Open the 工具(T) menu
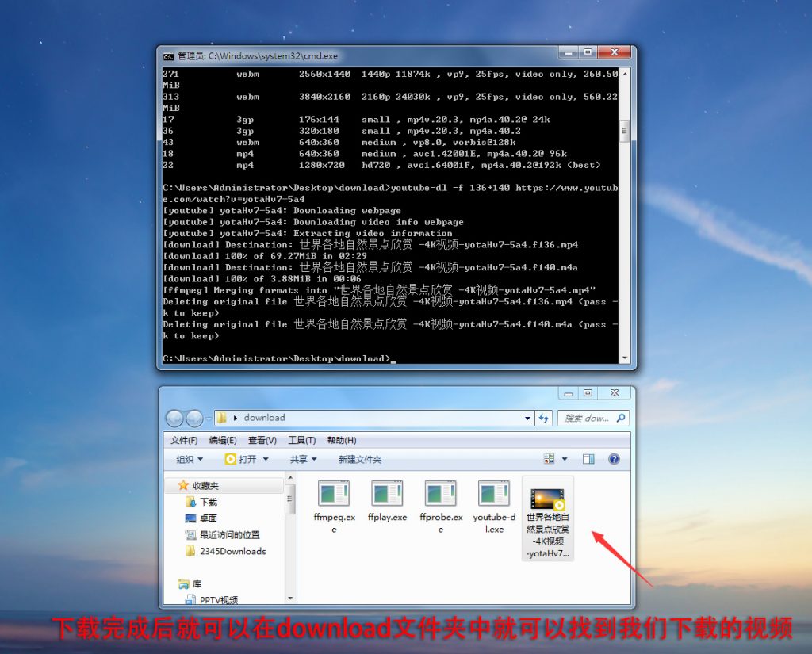Viewport: 812px width, 654px height. coord(301,440)
